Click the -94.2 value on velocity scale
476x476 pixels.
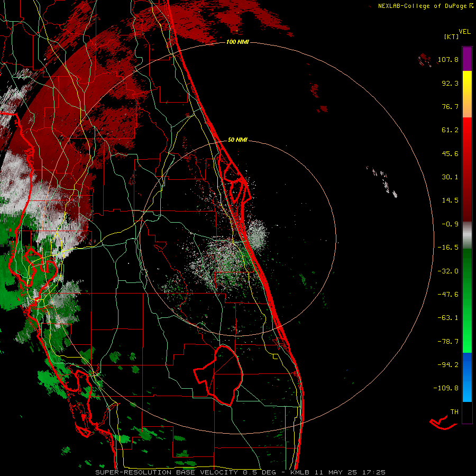[x=448, y=364]
